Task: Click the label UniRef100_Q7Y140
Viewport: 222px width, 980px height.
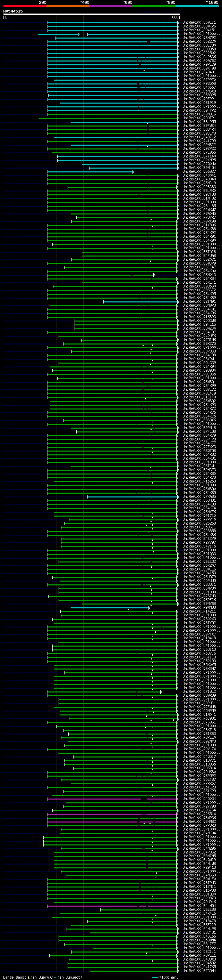Action: point(199,156)
